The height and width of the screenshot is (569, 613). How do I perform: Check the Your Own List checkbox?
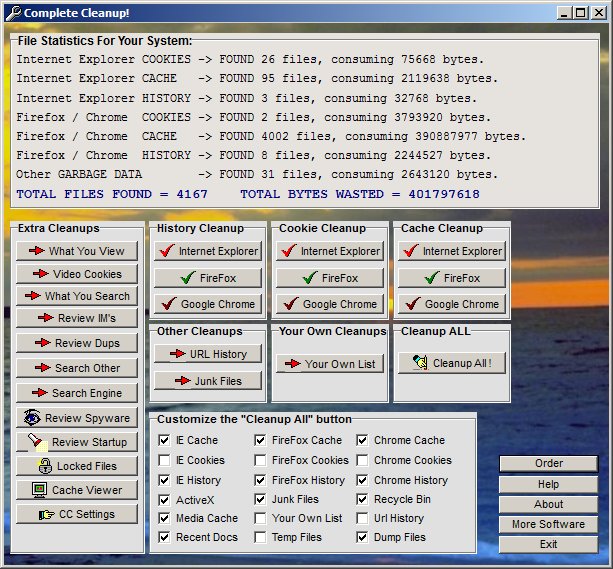(260, 519)
